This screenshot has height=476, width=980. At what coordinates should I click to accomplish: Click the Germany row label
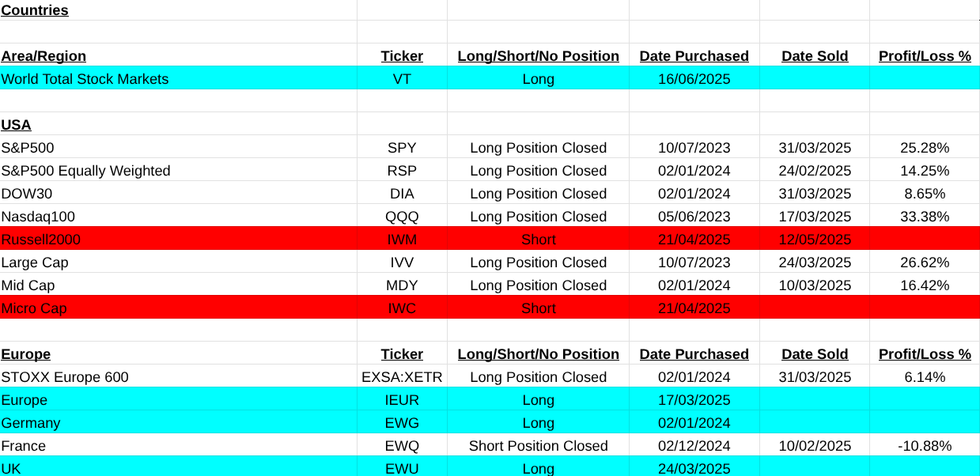click(x=31, y=423)
